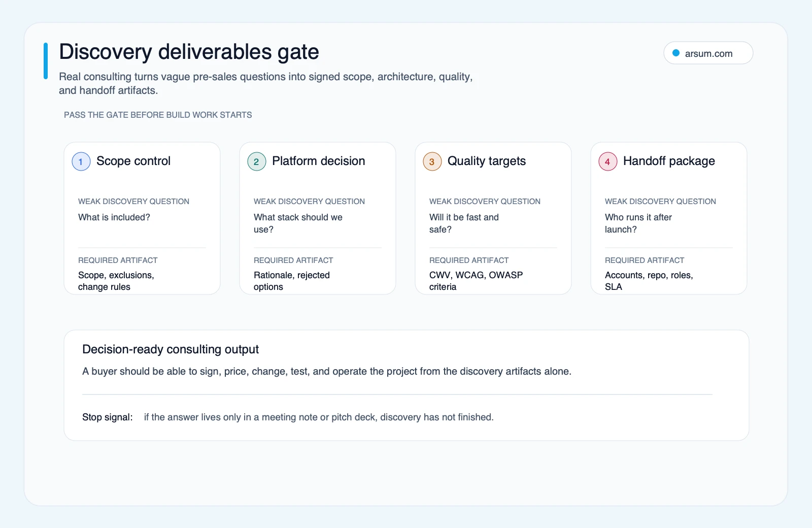Click the blue dot in the arsum.com badge
This screenshot has width=812, height=528.
676,53
